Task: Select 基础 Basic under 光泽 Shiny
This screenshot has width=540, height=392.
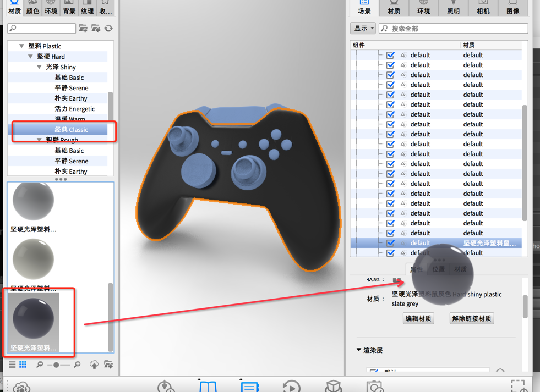Action: pyautogui.click(x=57, y=78)
